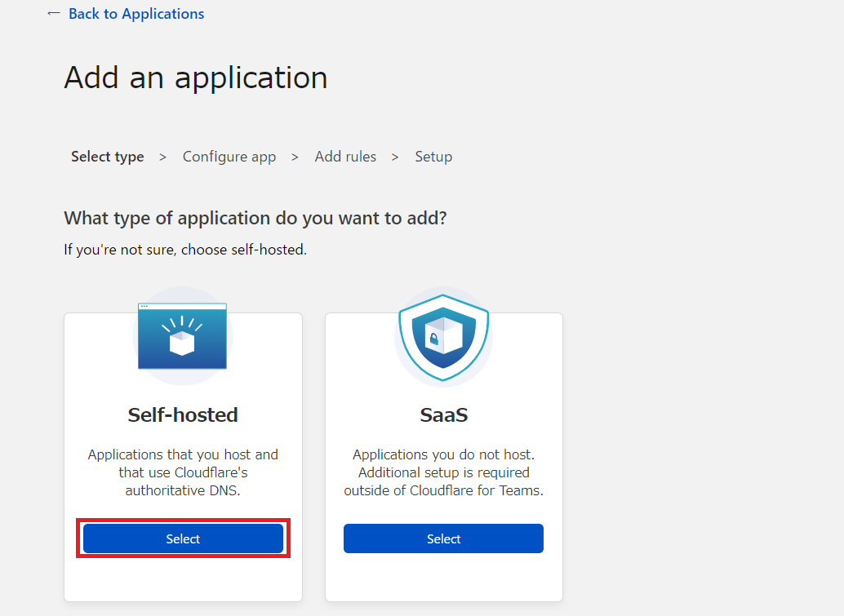
Task: Click the Self-hosted Select button
Action: click(x=183, y=538)
